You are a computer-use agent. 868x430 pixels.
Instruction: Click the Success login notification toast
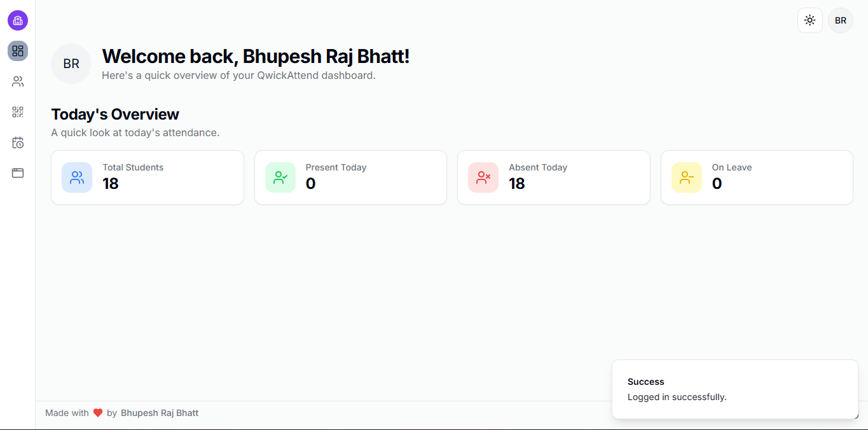[734, 389]
